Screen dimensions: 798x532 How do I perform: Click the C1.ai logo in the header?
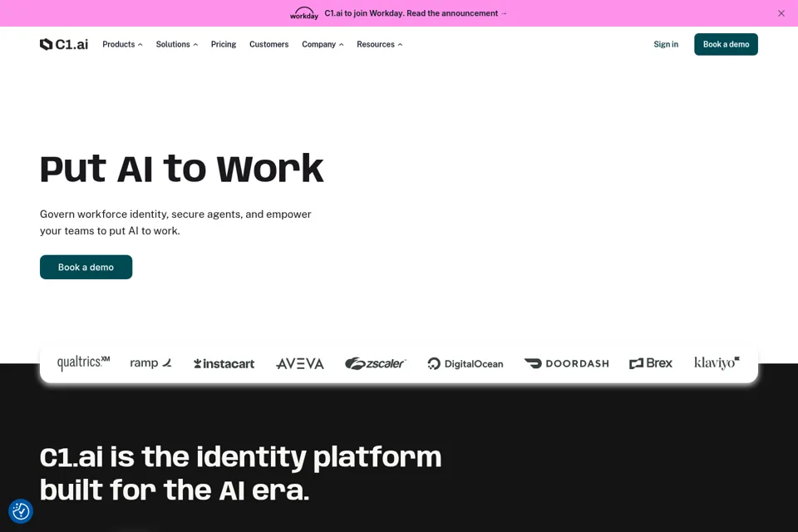pos(64,44)
